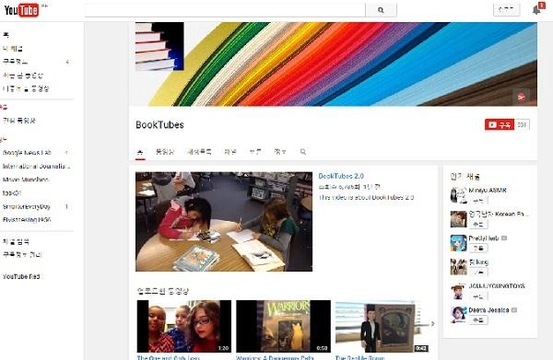Subscribe to Deana Jessica channel

click(478, 320)
